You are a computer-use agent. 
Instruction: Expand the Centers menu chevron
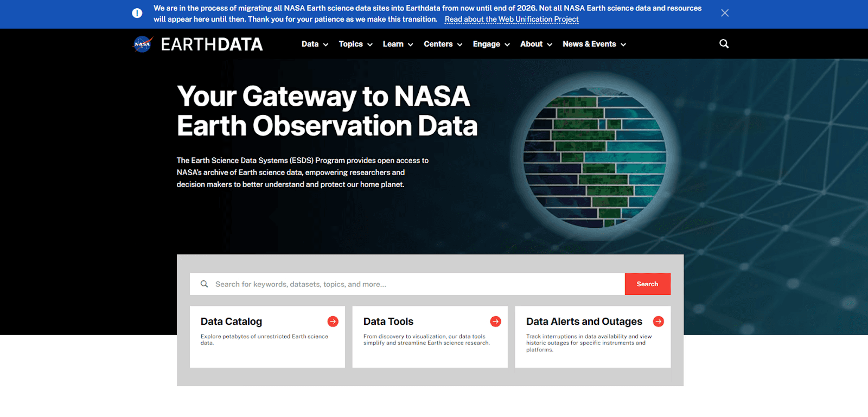coord(460,44)
